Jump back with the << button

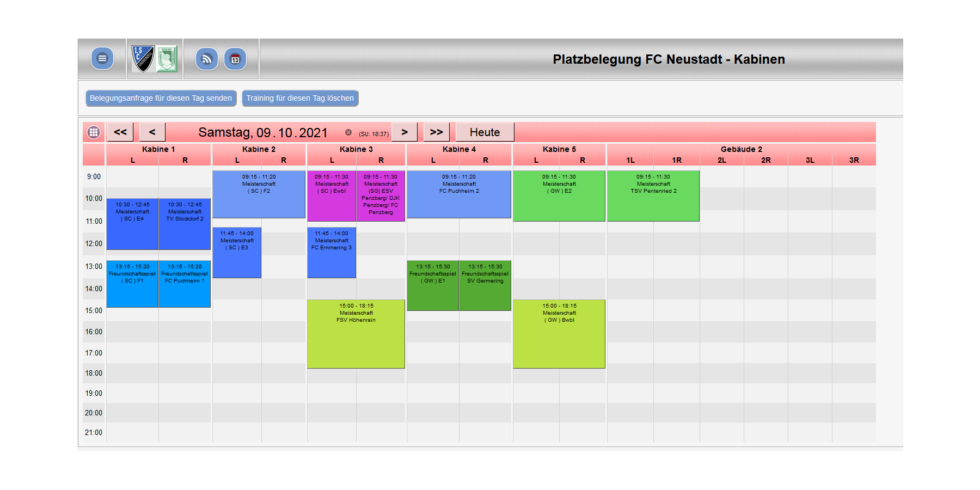(x=120, y=132)
